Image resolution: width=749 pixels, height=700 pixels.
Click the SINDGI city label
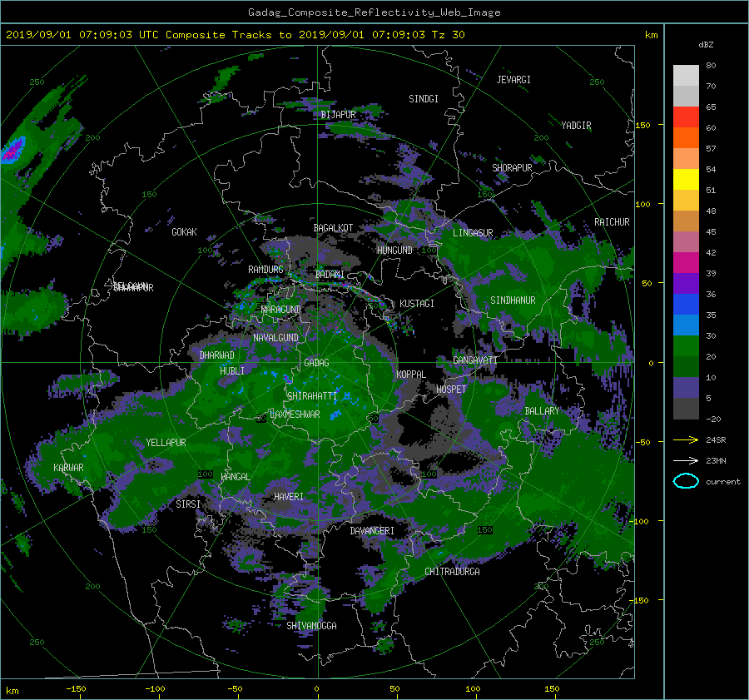[424, 99]
